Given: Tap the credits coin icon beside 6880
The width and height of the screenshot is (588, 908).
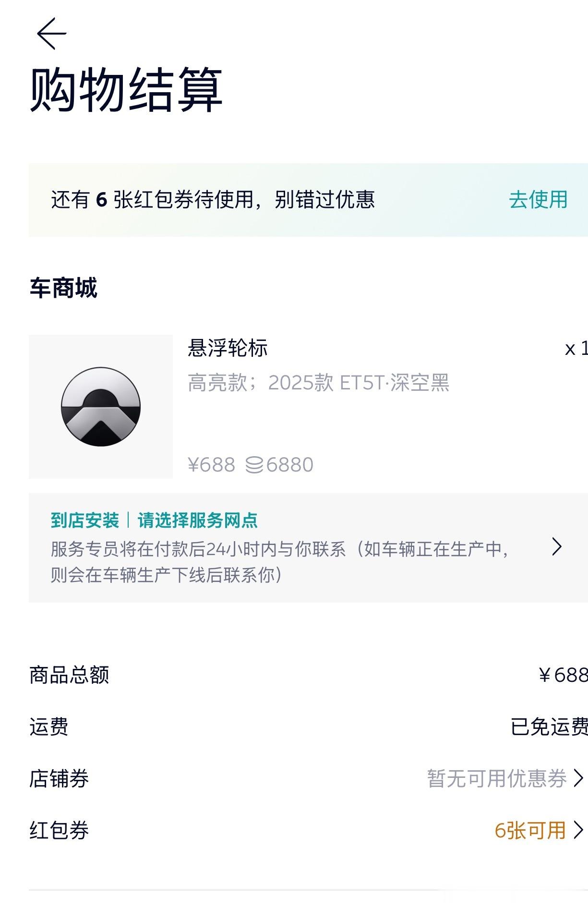Looking at the screenshot, I should pos(254,465).
